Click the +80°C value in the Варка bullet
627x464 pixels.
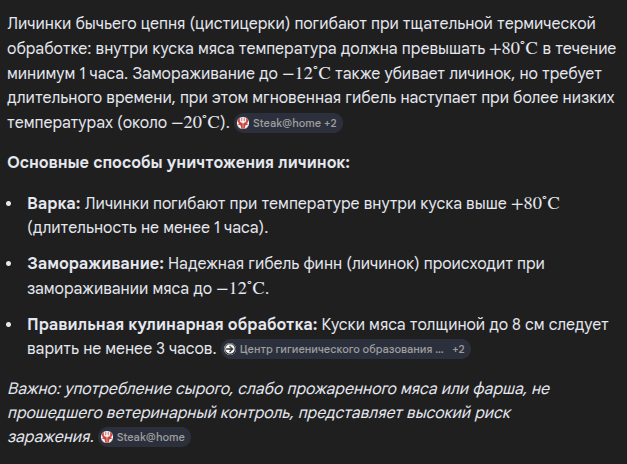(534, 203)
